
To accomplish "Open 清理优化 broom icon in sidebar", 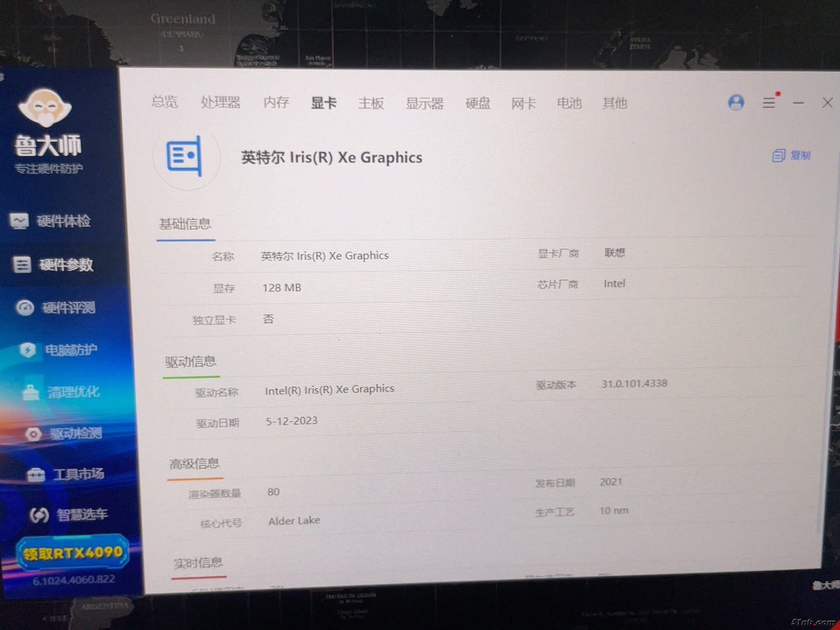I will pos(31,391).
